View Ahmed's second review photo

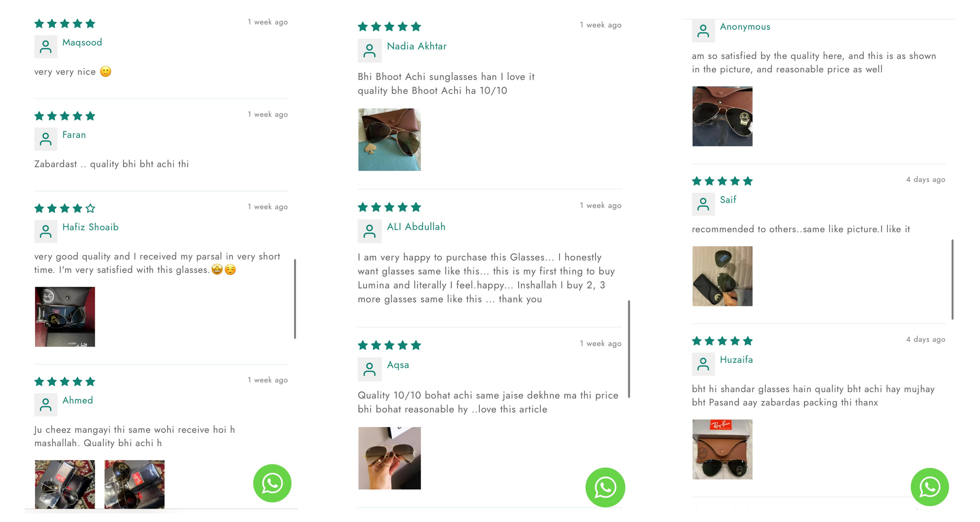[x=135, y=484]
